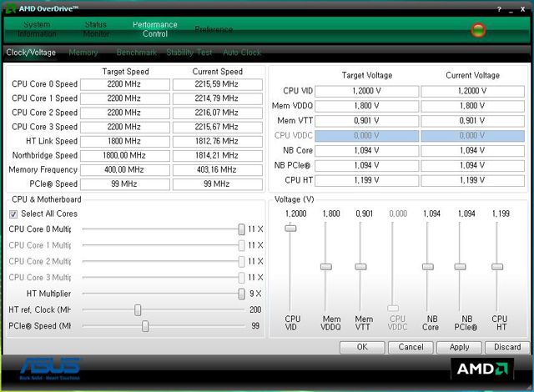The height and width of the screenshot is (392, 534).
Task: Close the AMD OverDrive window
Action: (x=523, y=9)
